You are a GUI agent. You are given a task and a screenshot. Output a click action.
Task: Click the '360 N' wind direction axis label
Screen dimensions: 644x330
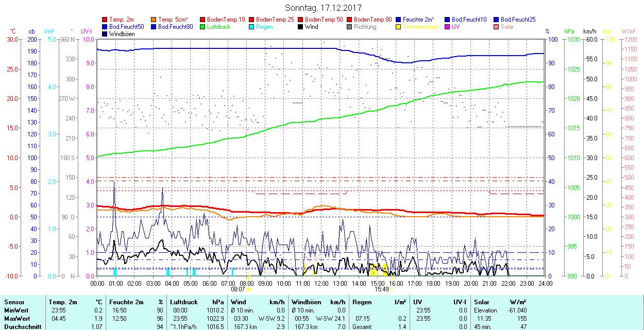click(x=67, y=39)
